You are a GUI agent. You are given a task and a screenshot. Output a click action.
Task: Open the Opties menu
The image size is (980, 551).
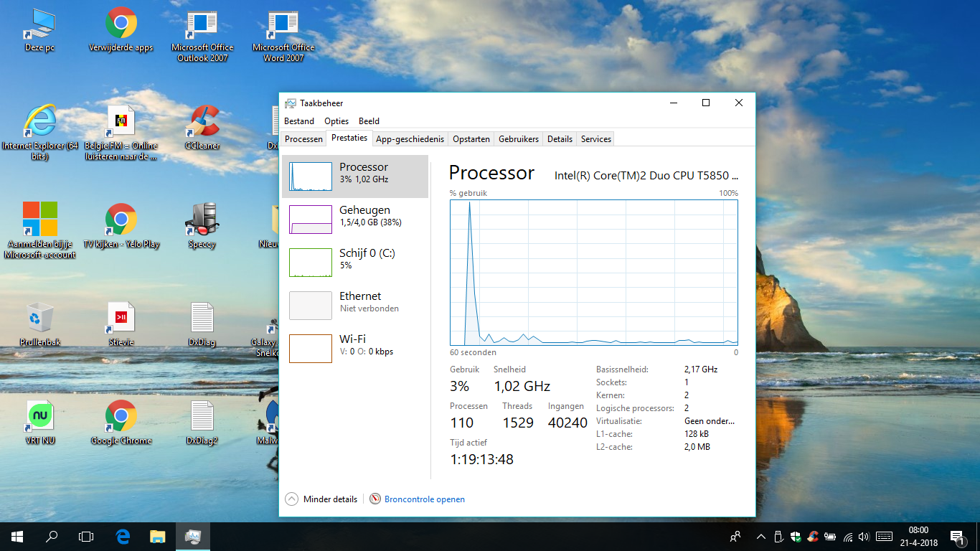pyautogui.click(x=336, y=121)
